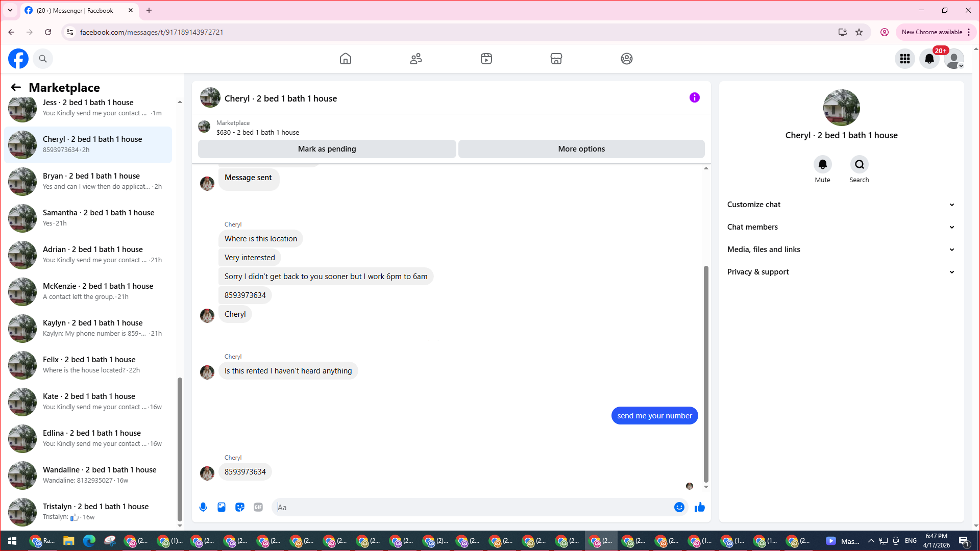Screen dimensions: 980x551
Task: Open the GIF picker icon
Action: coord(258,507)
